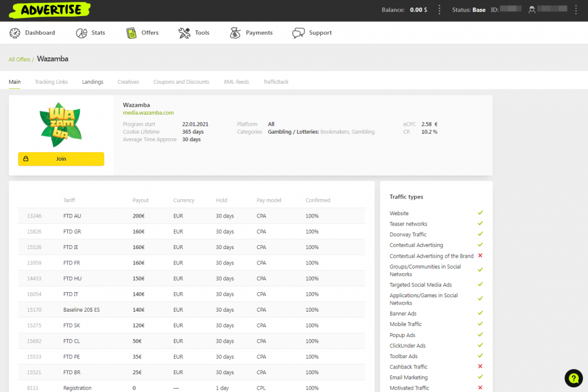Select the Registration tariff row
This screenshot has width=588, height=392.
pyautogui.click(x=191, y=388)
